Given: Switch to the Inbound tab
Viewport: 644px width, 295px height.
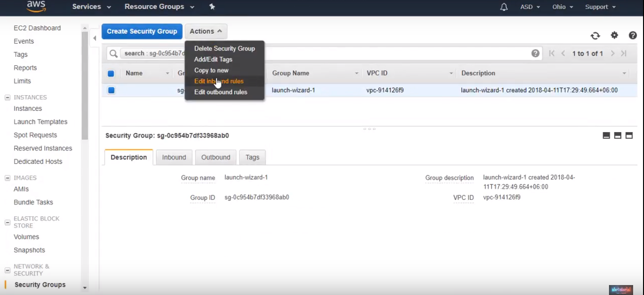Looking at the screenshot, I should click(174, 157).
